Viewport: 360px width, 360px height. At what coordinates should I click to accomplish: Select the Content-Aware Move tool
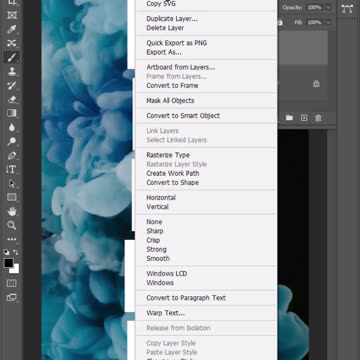tap(12, 43)
